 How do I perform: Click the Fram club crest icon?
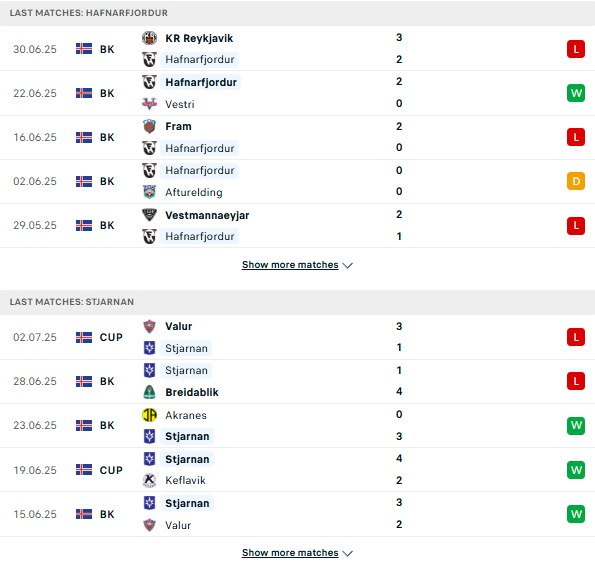coord(149,126)
